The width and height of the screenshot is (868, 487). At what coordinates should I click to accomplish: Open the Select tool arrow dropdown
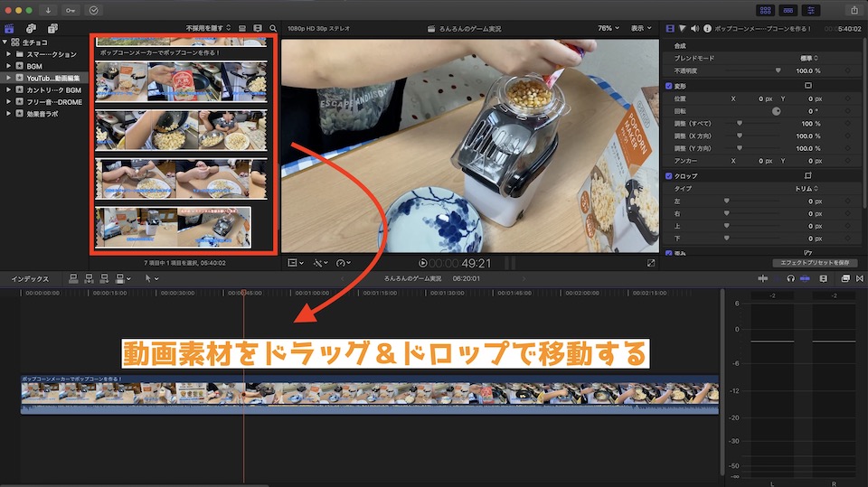152,278
